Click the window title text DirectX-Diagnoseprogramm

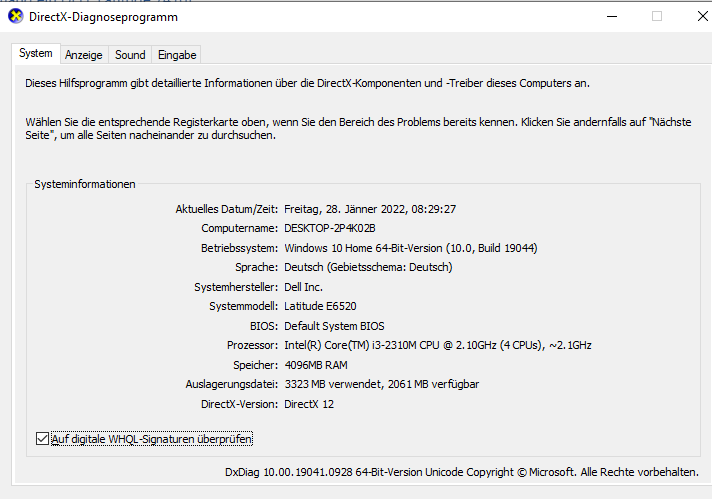point(103,17)
